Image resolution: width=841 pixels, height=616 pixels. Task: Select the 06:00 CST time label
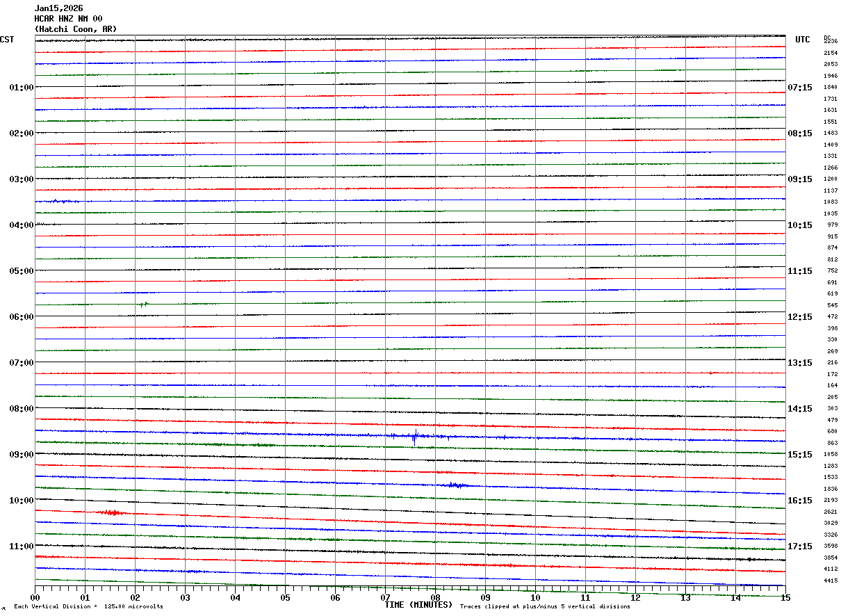click(x=22, y=317)
